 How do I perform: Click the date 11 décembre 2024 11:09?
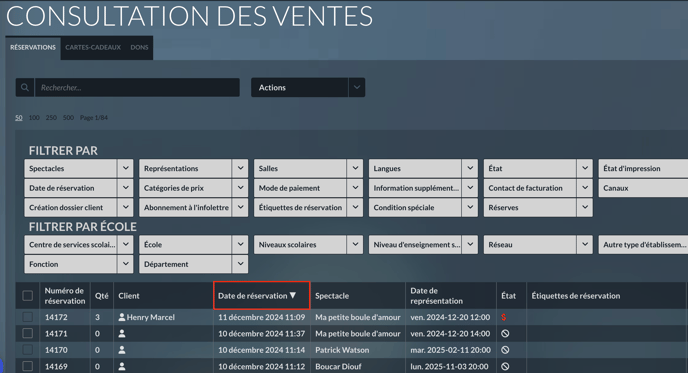pyautogui.click(x=261, y=317)
